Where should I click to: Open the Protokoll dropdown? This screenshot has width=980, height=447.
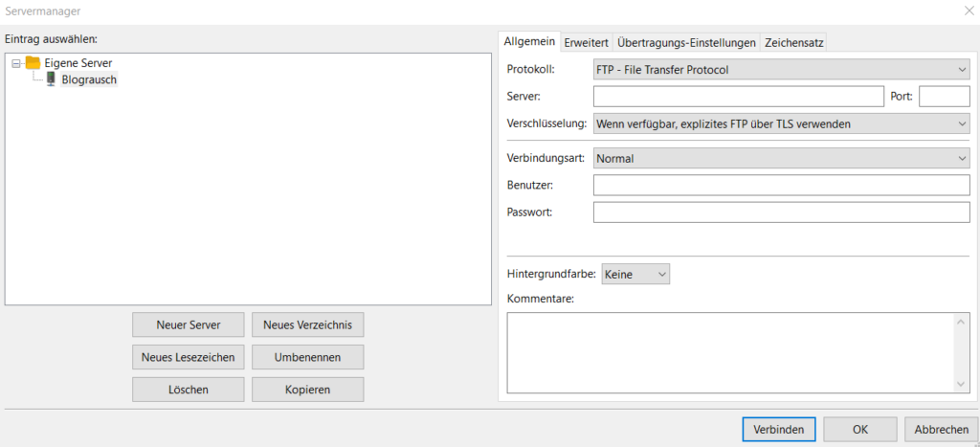[781, 69]
